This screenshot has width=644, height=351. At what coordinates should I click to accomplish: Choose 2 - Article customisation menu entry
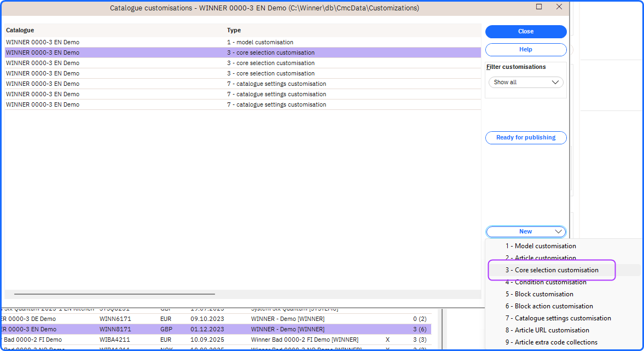(541, 258)
